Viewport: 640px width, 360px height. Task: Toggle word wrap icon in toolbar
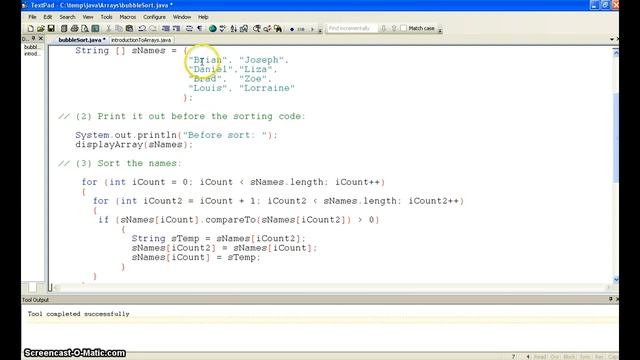189,29
